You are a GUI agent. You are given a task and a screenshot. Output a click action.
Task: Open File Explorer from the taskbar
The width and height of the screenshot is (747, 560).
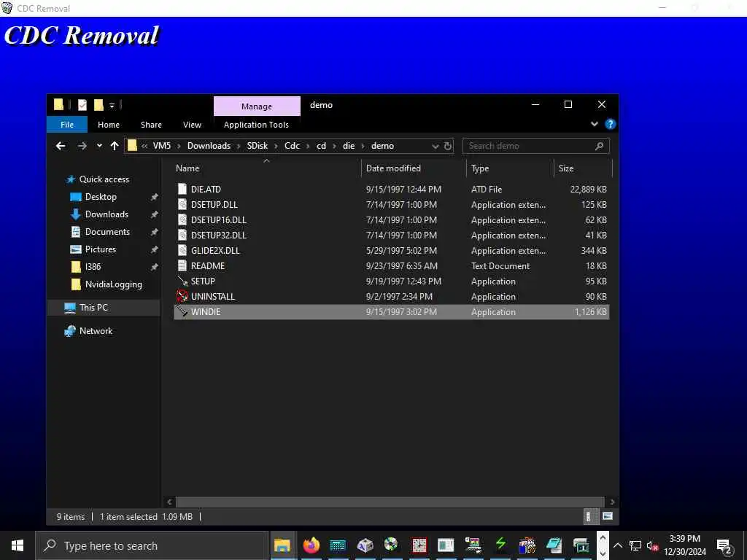(x=282, y=545)
